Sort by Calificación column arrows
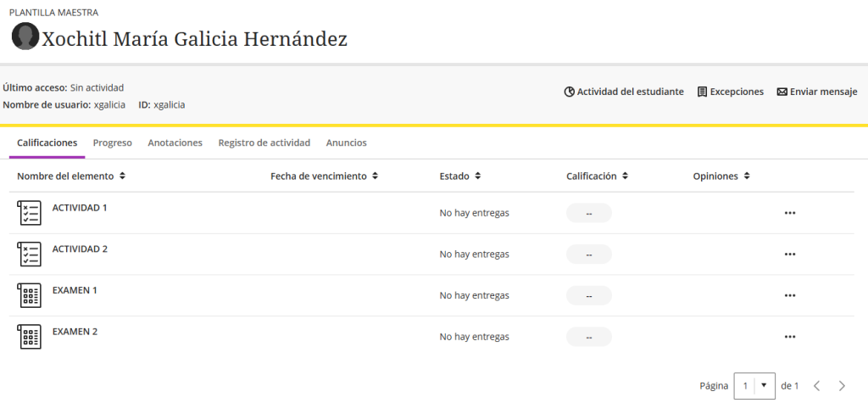The height and width of the screenshot is (414, 868). coord(625,176)
